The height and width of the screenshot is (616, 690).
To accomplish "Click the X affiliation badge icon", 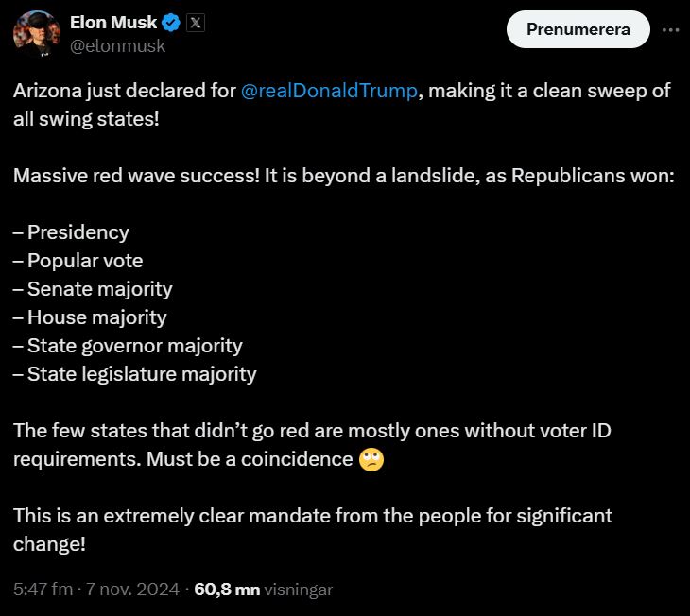I will [x=194, y=23].
